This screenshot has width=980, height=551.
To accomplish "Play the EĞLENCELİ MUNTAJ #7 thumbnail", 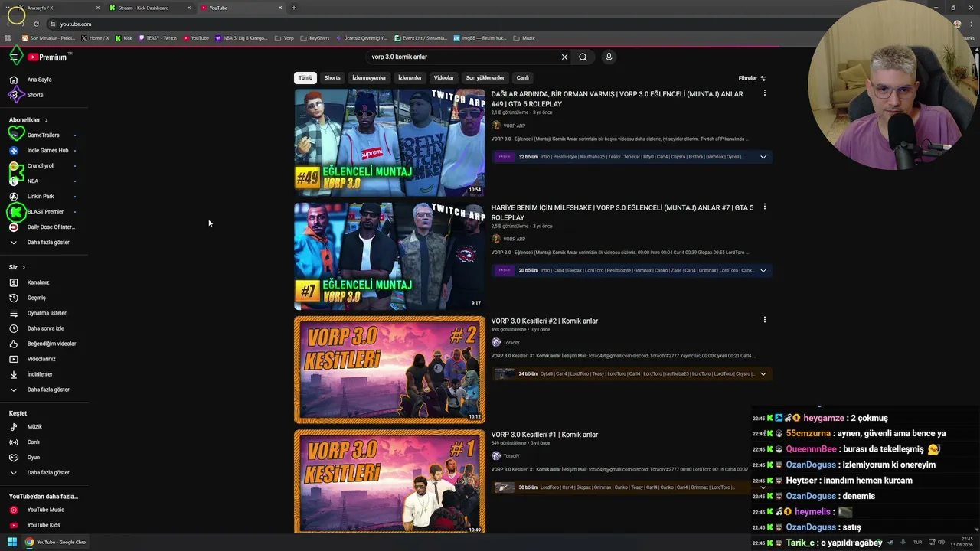I will click(x=390, y=256).
